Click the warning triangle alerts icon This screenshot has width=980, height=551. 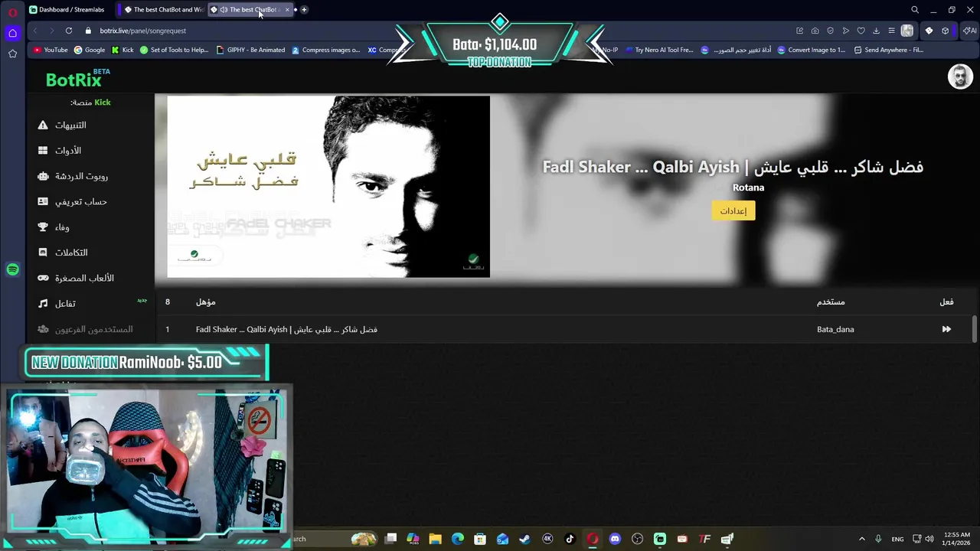pyautogui.click(x=43, y=125)
